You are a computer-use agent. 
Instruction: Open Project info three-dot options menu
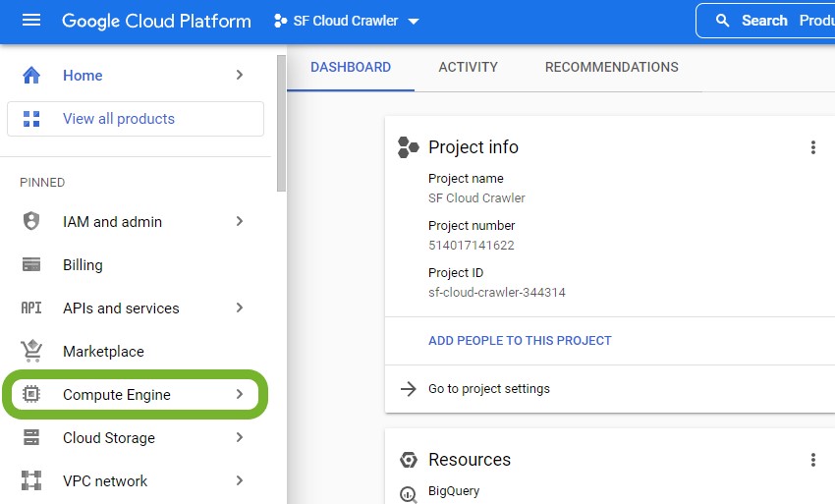coord(812,147)
